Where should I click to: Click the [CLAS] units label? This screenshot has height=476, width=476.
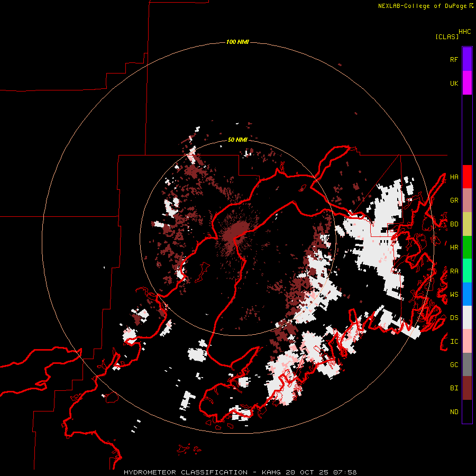coord(447,36)
